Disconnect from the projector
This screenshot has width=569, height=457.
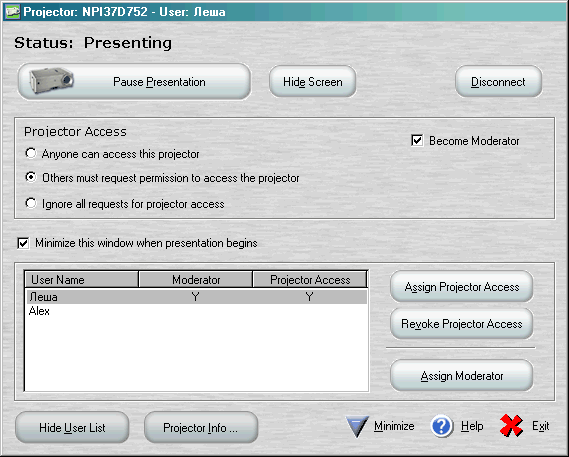click(x=498, y=82)
